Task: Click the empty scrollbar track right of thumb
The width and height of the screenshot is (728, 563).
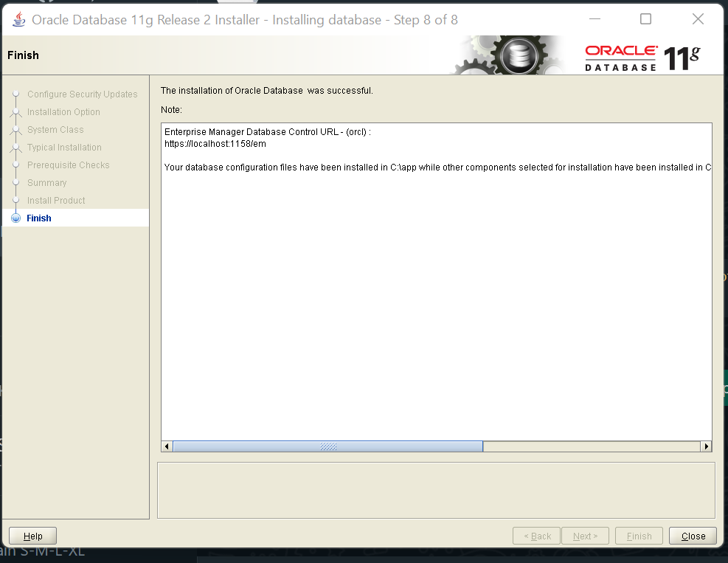Action: tap(592, 446)
